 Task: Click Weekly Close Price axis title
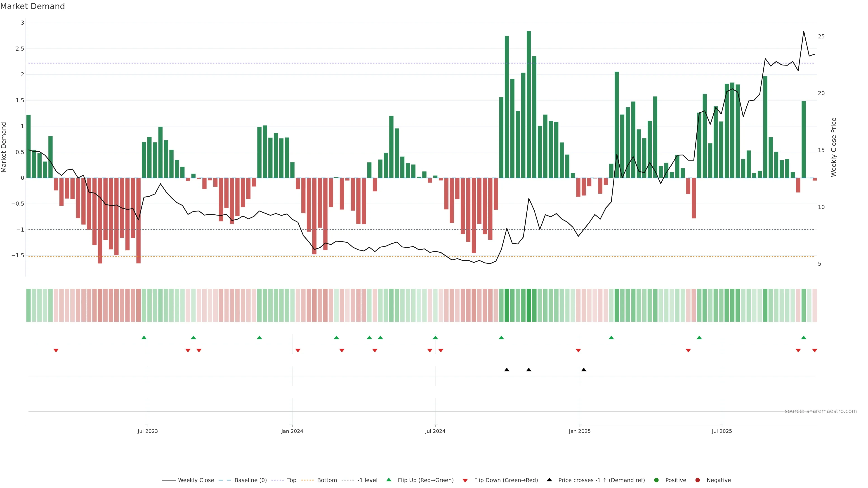click(x=834, y=147)
